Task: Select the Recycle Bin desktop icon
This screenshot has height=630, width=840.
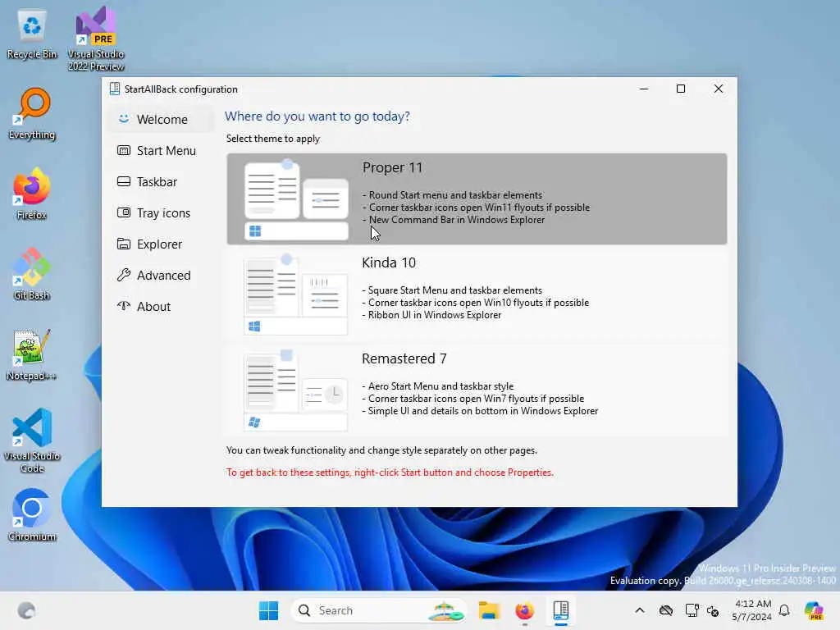Action: point(32,34)
